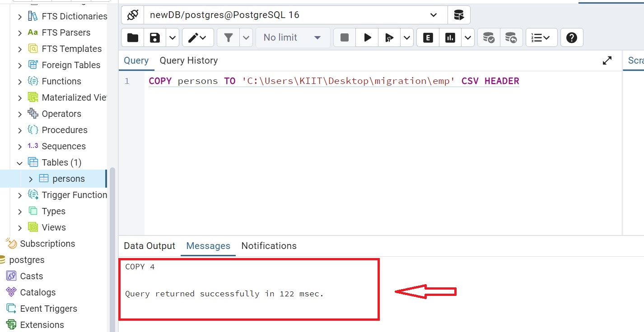Switch to the Query History tab
The height and width of the screenshot is (332, 644).
click(x=189, y=60)
